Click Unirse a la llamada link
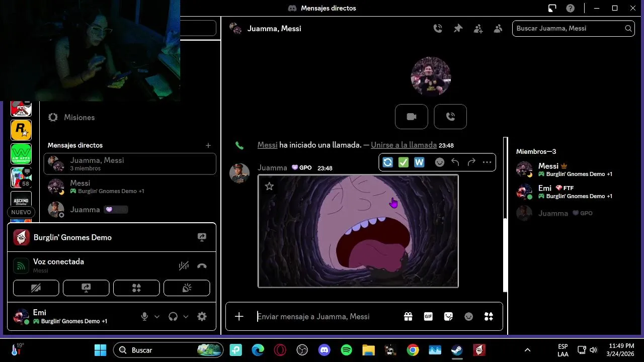This screenshot has height=362, width=644. point(404,145)
